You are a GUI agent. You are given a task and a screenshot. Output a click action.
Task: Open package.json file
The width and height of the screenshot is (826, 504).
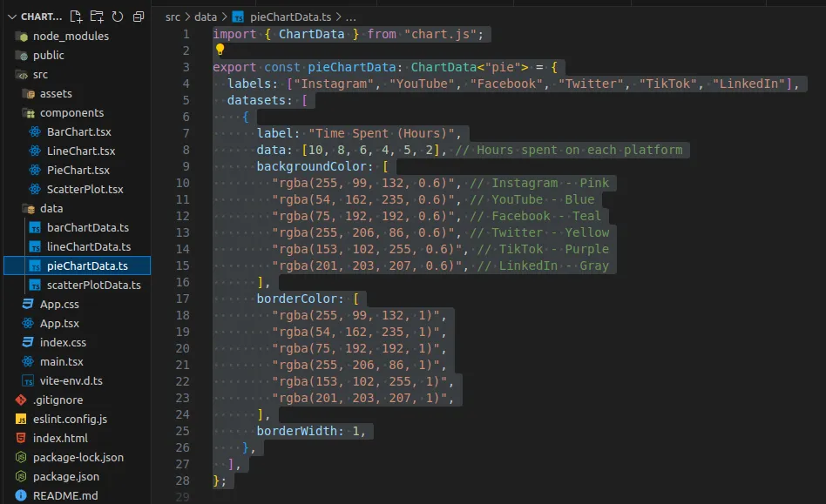(66, 477)
